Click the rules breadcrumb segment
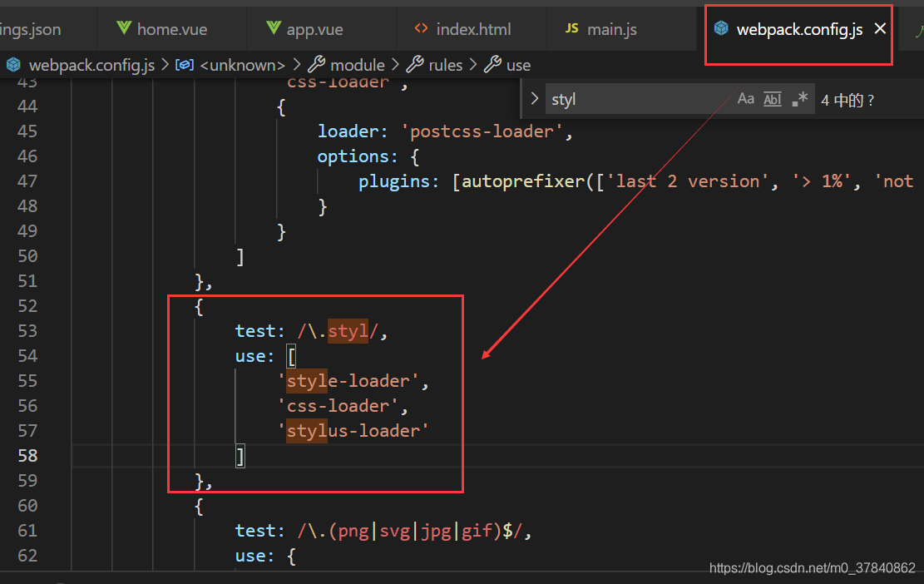The image size is (924, 584). (446, 65)
